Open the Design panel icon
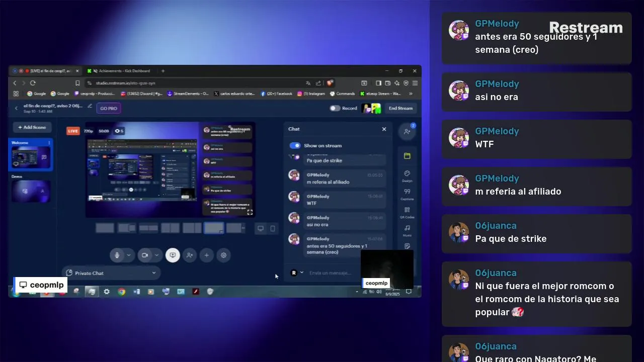Viewport: 644px width, 362px height. (407, 176)
